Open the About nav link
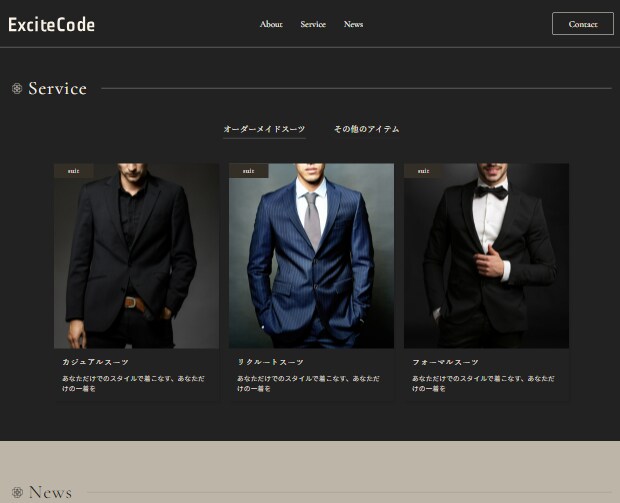 pyautogui.click(x=271, y=24)
